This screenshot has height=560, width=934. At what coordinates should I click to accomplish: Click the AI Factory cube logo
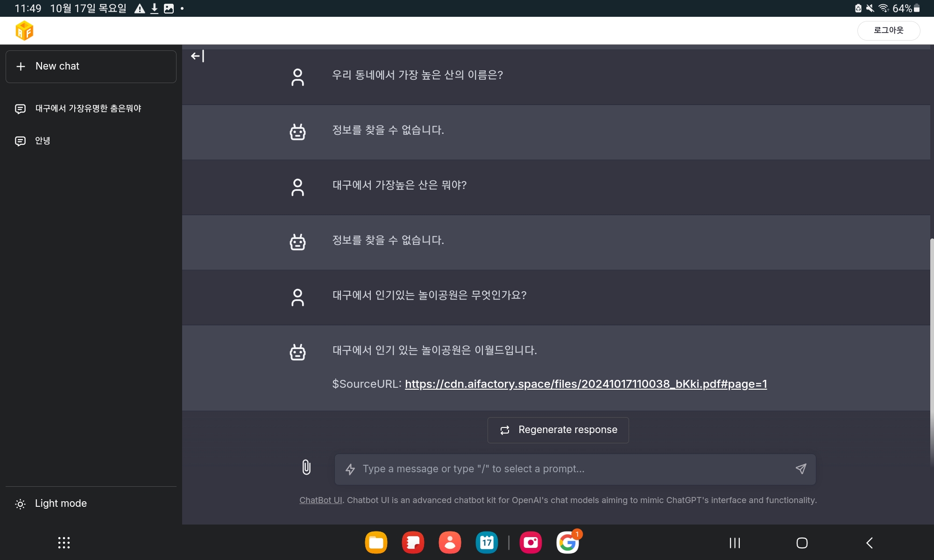point(24,31)
